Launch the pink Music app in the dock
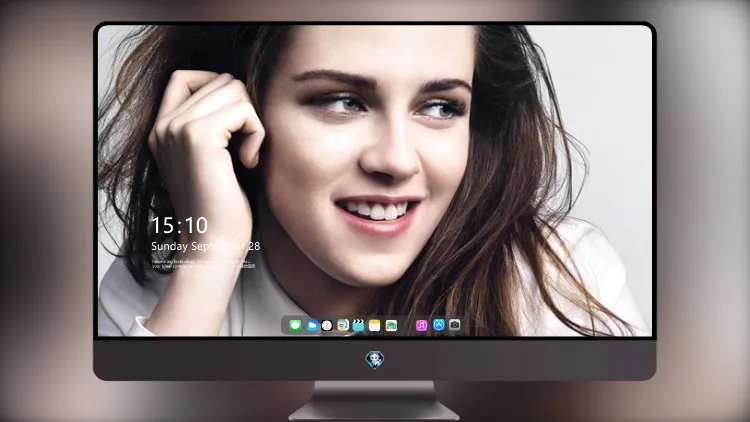The image size is (750, 422). click(421, 326)
